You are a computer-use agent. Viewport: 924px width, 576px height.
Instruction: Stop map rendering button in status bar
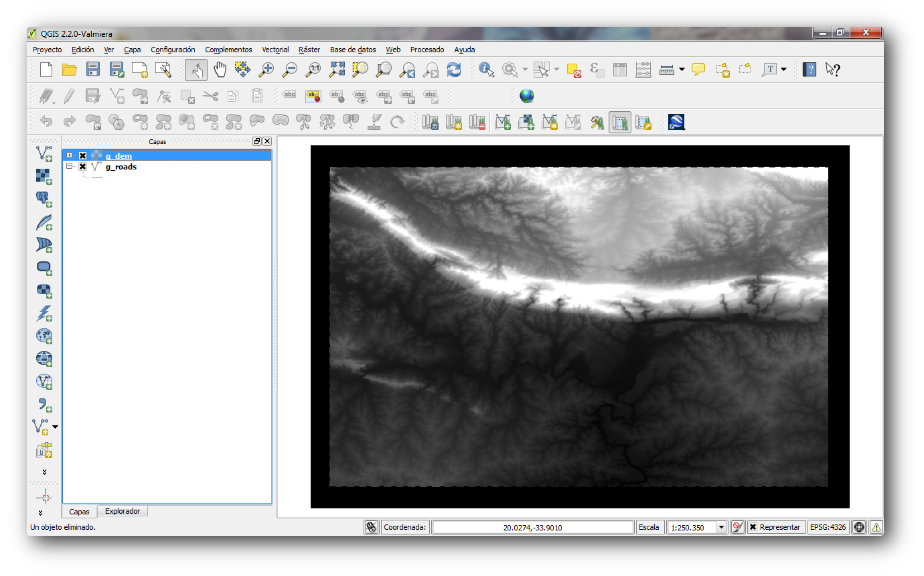point(737,527)
